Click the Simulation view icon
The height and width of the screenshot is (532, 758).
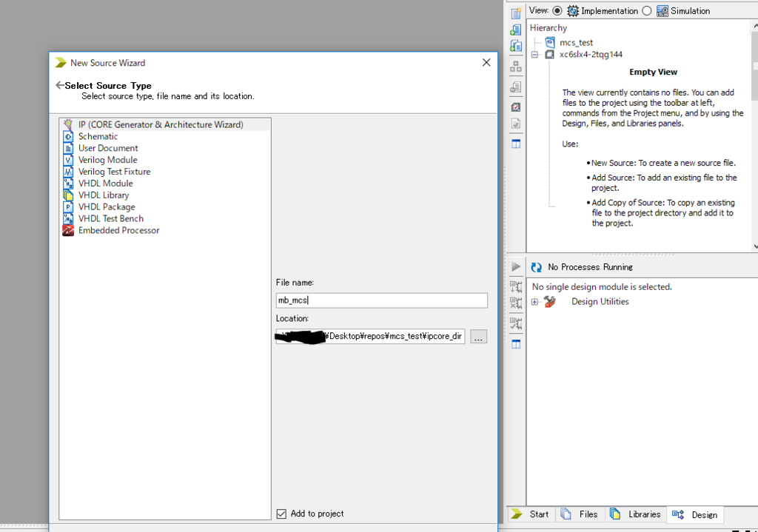[x=663, y=10]
